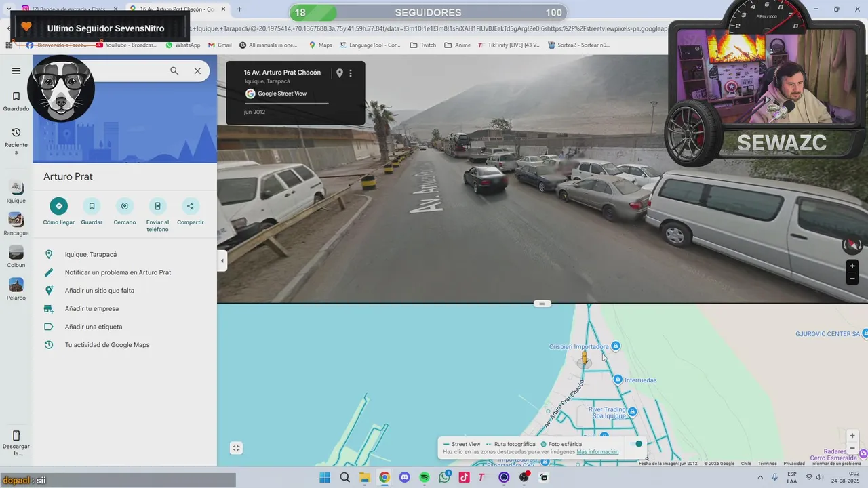Open Spotify from the taskbar
868x488 pixels.
point(425,477)
